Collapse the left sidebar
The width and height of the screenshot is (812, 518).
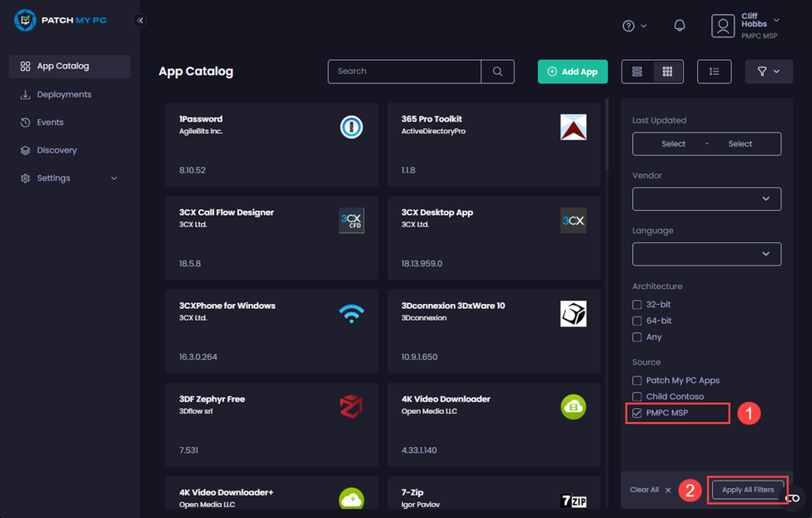(140, 19)
